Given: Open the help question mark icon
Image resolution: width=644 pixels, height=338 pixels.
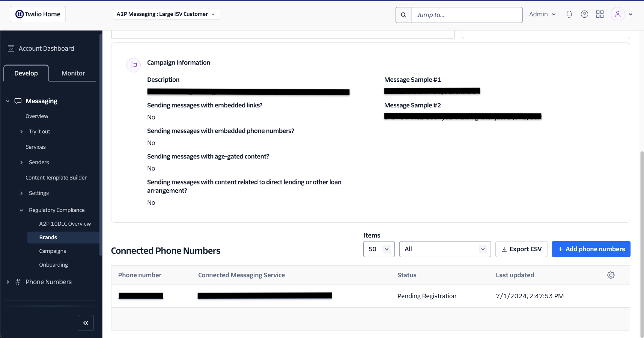Looking at the screenshot, I should click(x=584, y=14).
